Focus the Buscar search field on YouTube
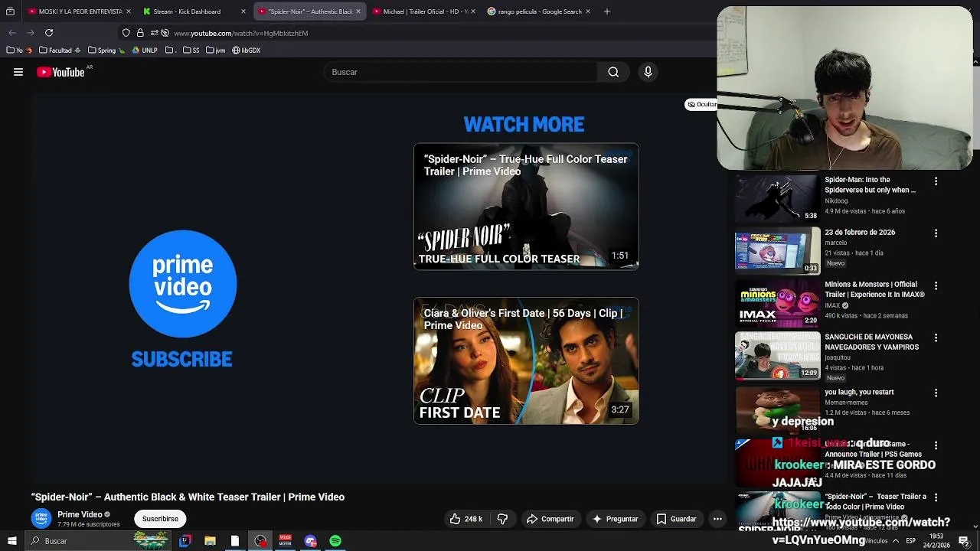Screen dimensions: 980x551 click(x=459, y=72)
